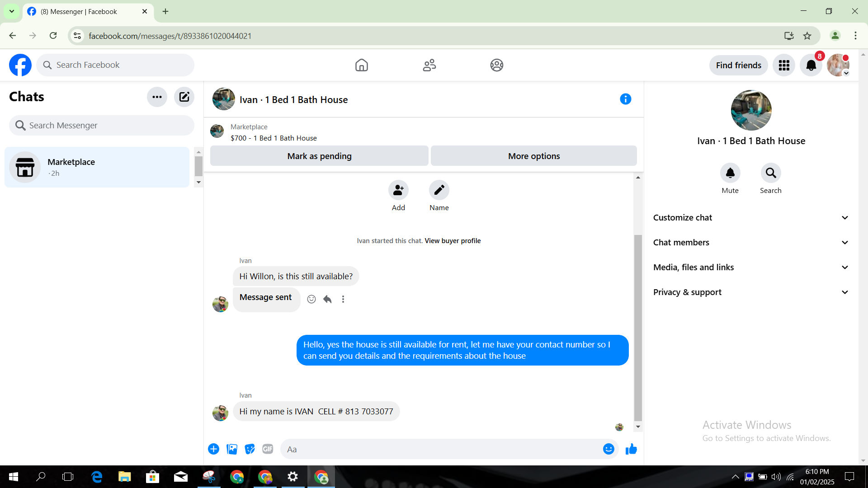Screen dimensions: 868x488
Task: Open the notifications bell
Action: coord(811,66)
